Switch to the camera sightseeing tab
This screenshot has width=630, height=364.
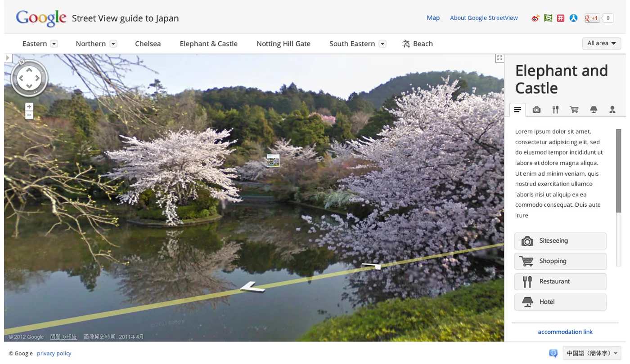(x=536, y=110)
